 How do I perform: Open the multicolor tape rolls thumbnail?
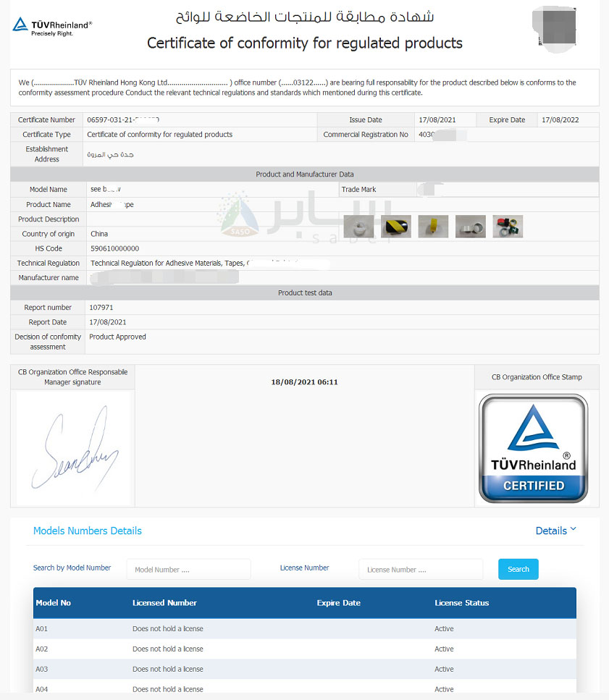point(508,227)
